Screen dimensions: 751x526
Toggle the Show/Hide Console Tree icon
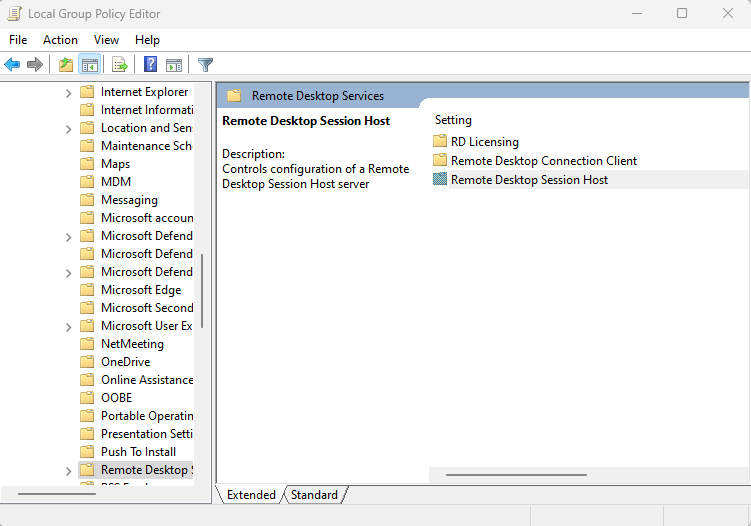[90, 64]
